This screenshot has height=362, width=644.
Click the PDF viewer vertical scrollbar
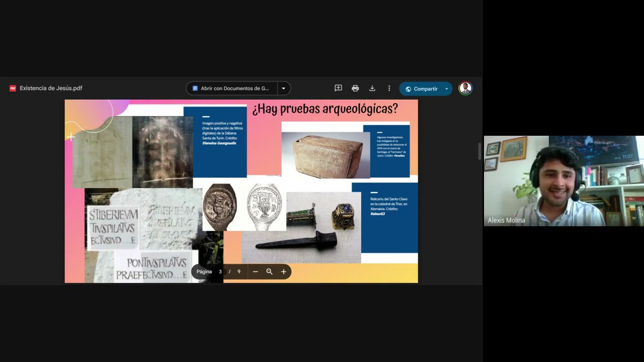(479, 151)
